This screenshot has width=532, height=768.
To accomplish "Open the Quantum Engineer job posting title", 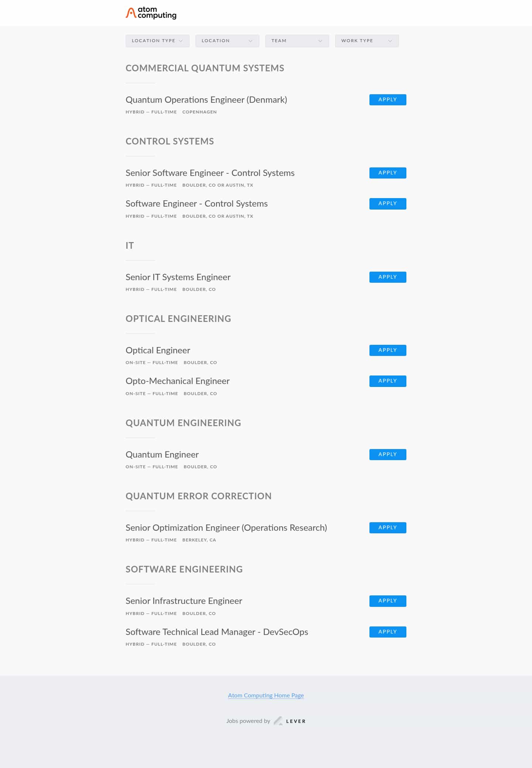I will (162, 455).
